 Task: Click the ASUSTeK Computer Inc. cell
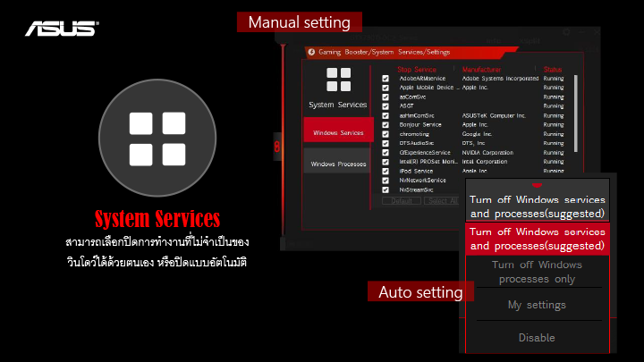click(494, 115)
